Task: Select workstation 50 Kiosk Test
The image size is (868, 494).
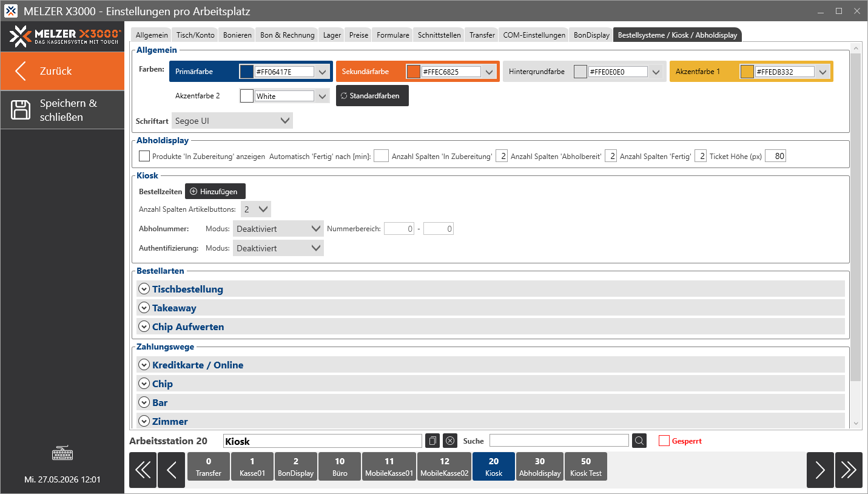Action: tap(586, 467)
